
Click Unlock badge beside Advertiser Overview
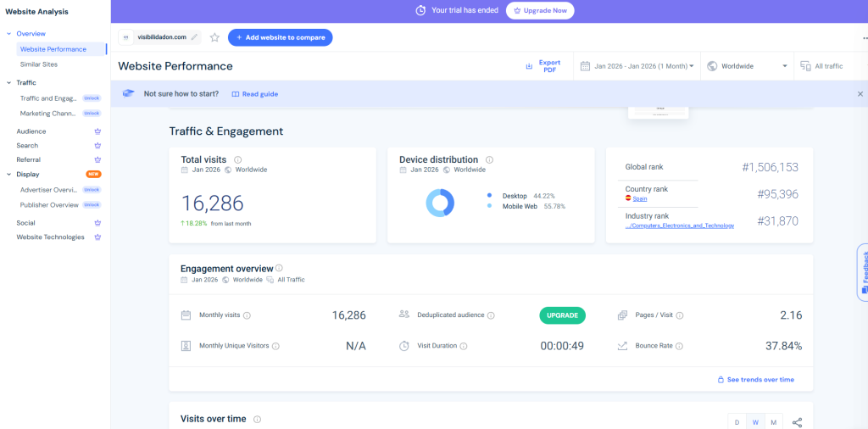(92, 189)
